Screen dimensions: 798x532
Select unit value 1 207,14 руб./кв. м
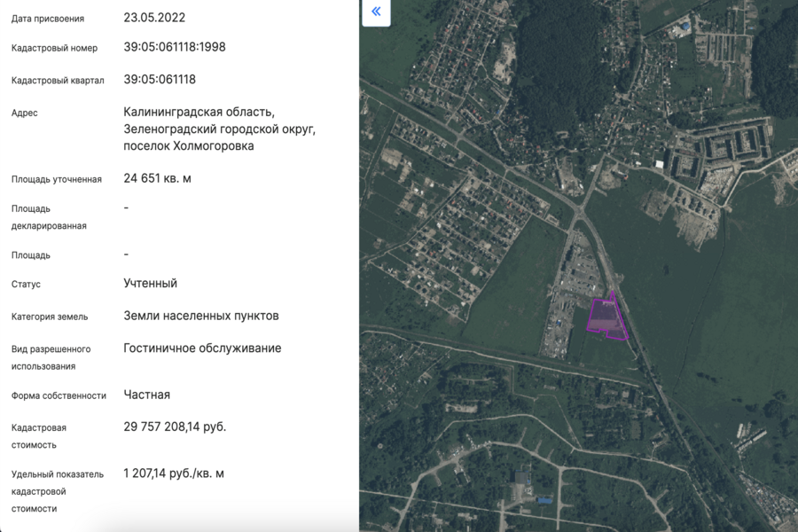(x=174, y=473)
